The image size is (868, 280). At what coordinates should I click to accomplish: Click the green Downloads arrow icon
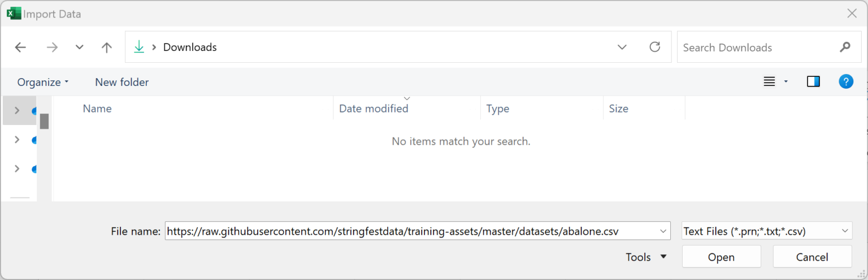139,47
